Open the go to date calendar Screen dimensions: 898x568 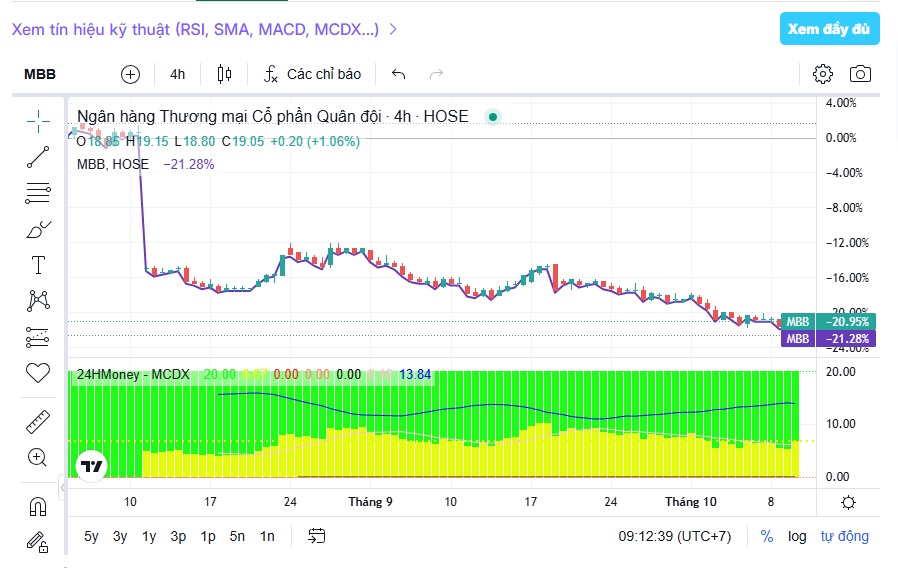[317, 536]
